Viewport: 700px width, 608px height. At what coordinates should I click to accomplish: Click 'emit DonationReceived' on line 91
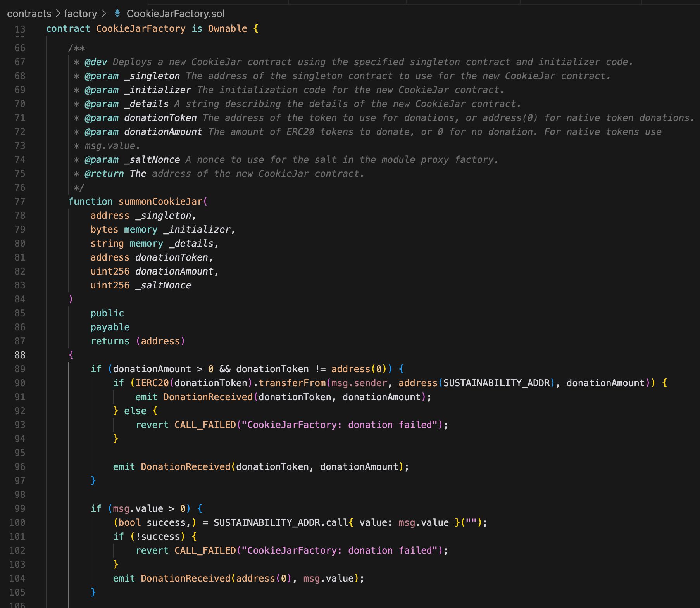tap(194, 397)
